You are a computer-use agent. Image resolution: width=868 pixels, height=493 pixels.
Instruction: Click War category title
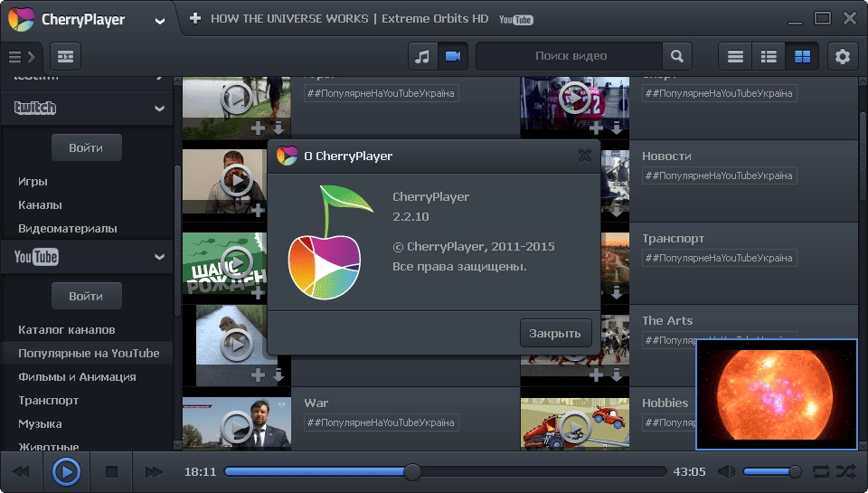(316, 403)
